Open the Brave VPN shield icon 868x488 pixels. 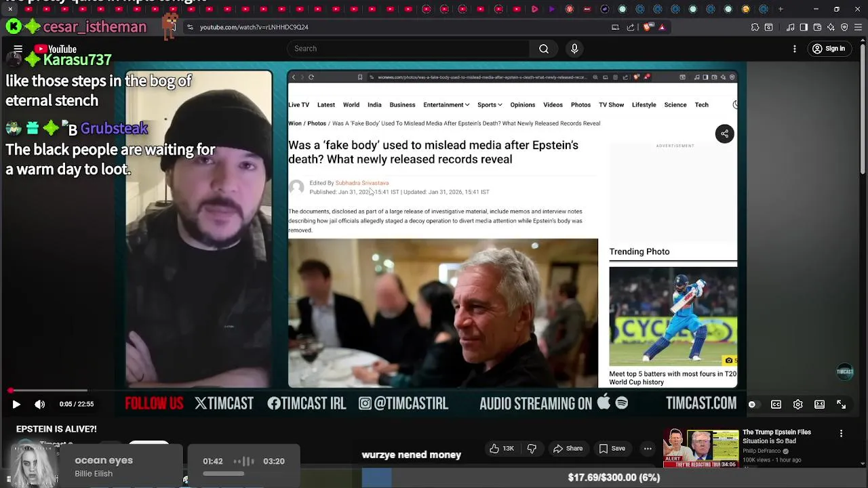tap(844, 27)
